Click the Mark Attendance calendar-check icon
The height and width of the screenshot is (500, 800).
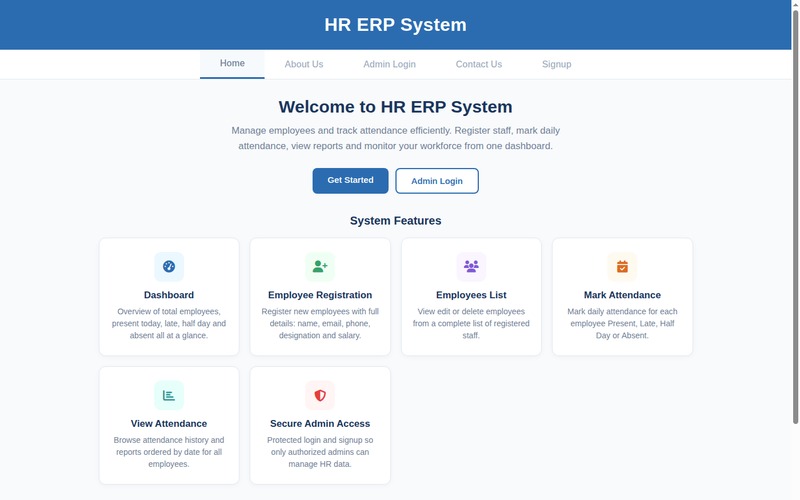[622, 266]
